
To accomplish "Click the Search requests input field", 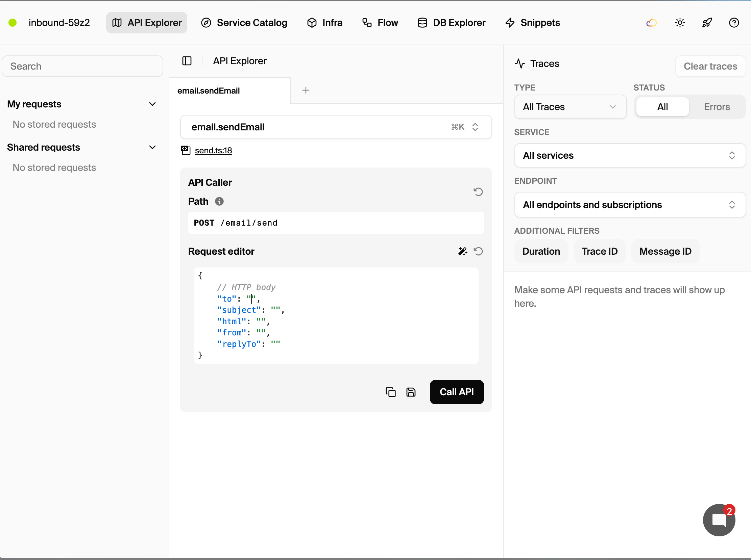I will click(x=82, y=66).
